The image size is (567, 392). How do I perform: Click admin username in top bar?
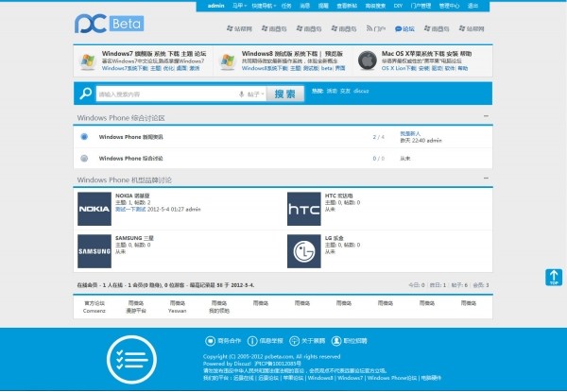tap(215, 6)
